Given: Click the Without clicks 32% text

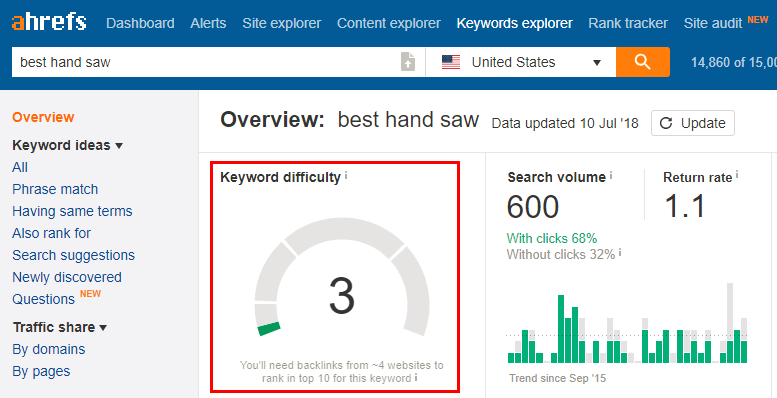Looking at the screenshot, I should 560,254.
